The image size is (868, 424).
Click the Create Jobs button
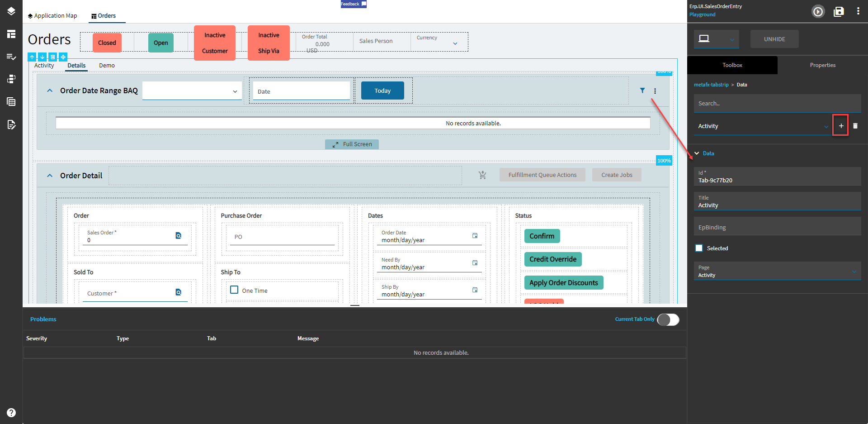[617, 175]
